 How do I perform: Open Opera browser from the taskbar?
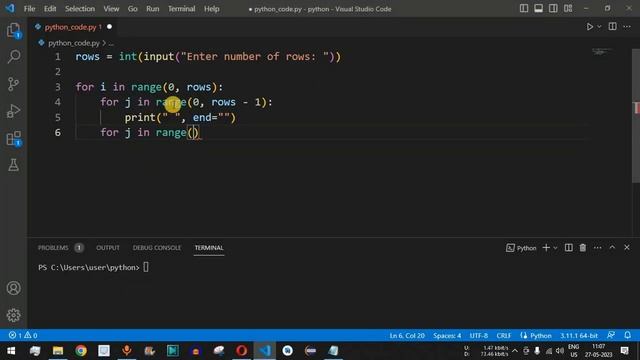click(x=241, y=351)
